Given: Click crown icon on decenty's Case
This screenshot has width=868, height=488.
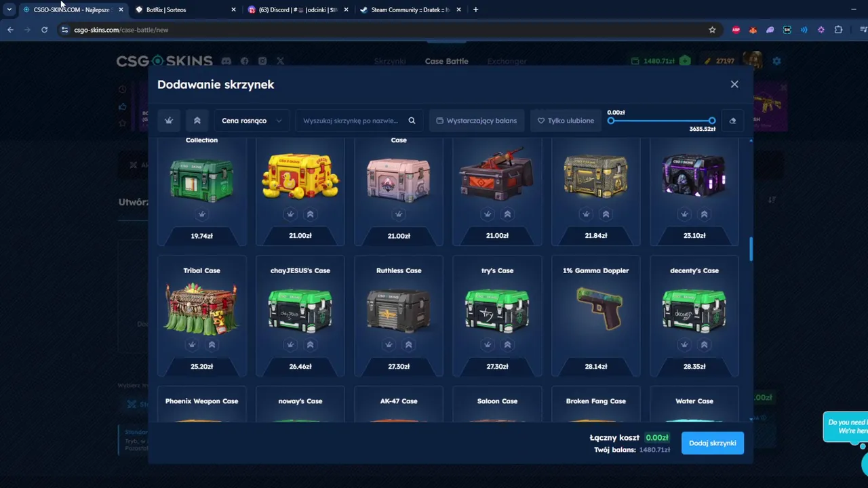Looking at the screenshot, I should pyautogui.click(x=684, y=345).
